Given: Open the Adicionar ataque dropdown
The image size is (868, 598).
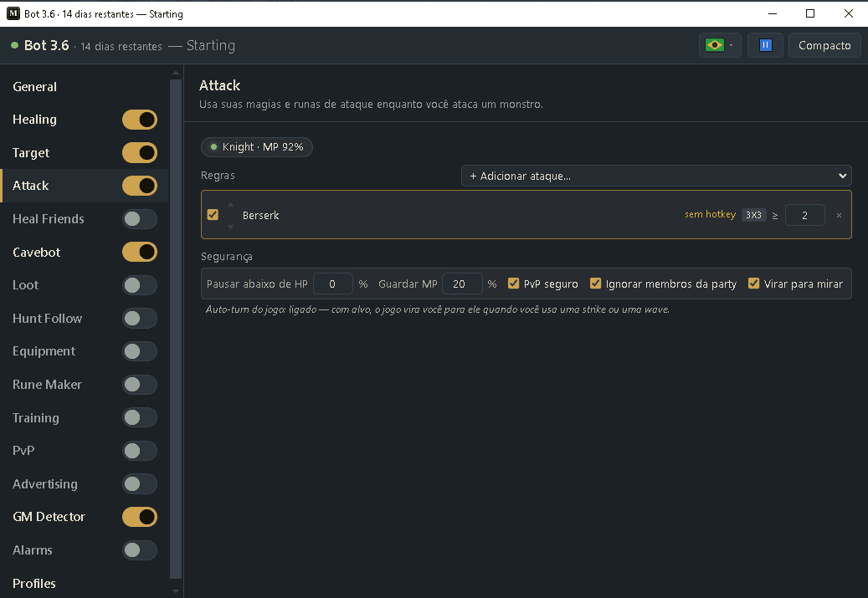Looking at the screenshot, I should (x=656, y=176).
